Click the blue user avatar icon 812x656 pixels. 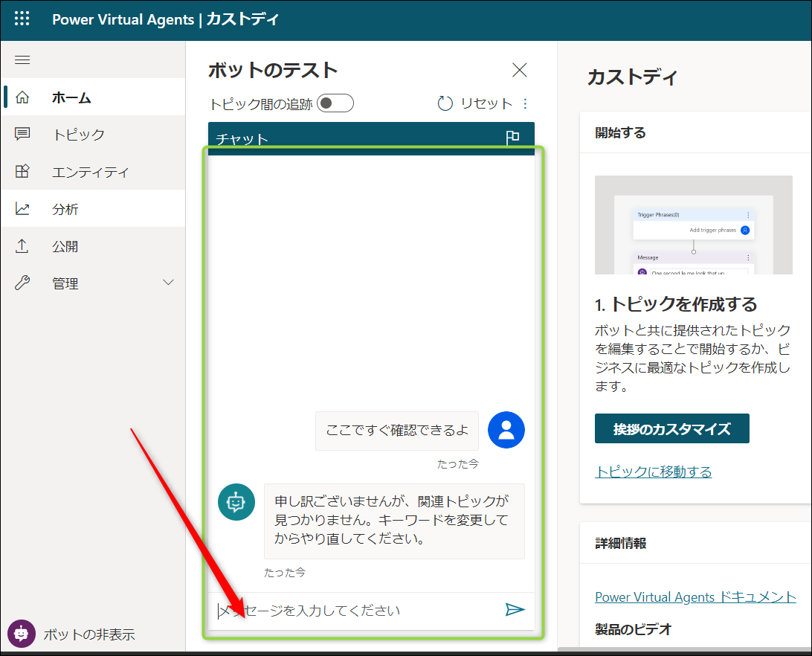click(506, 430)
